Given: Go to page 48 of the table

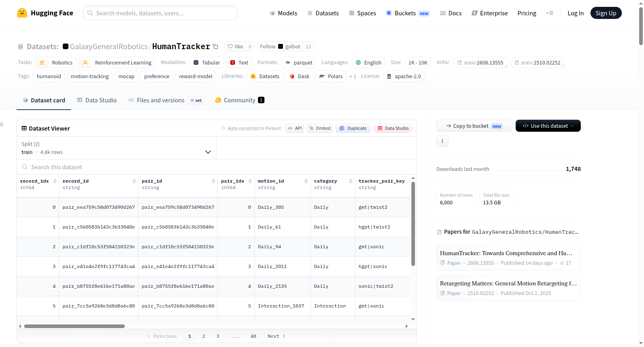Looking at the screenshot, I should coord(253,336).
